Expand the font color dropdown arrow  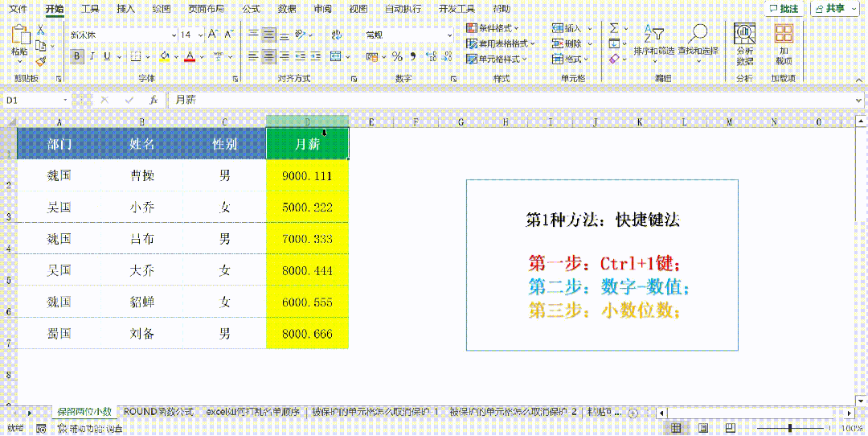coord(202,56)
